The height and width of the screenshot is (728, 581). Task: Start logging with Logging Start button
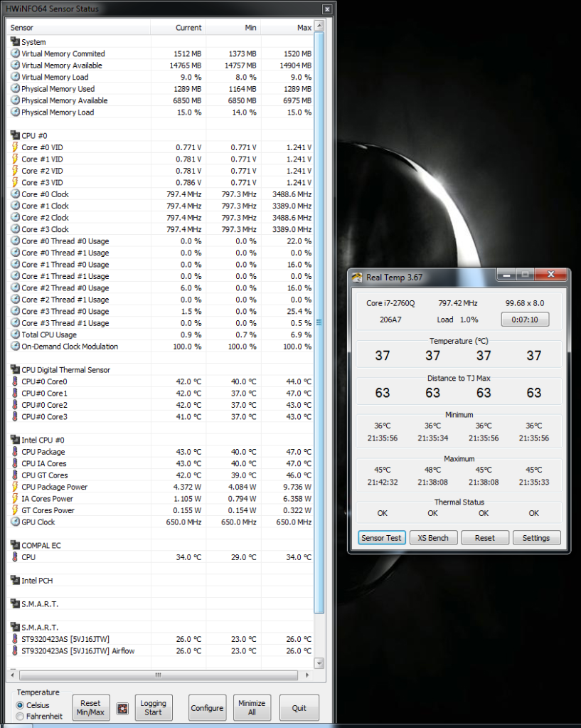(x=153, y=708)
